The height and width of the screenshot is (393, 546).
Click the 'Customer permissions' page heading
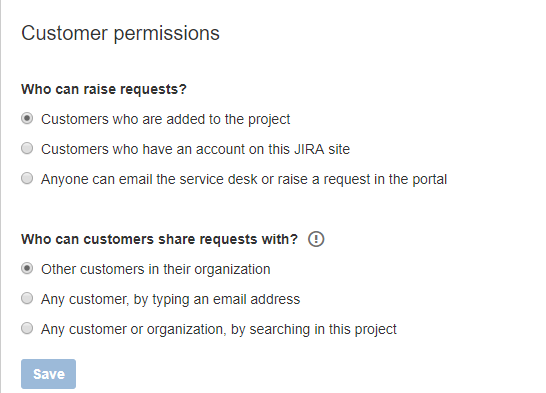click(120, 34)
